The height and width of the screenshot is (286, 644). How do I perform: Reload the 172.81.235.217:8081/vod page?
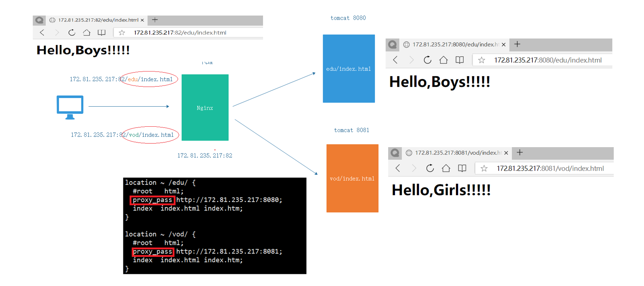pyautogui.click(x=430, y=168)
